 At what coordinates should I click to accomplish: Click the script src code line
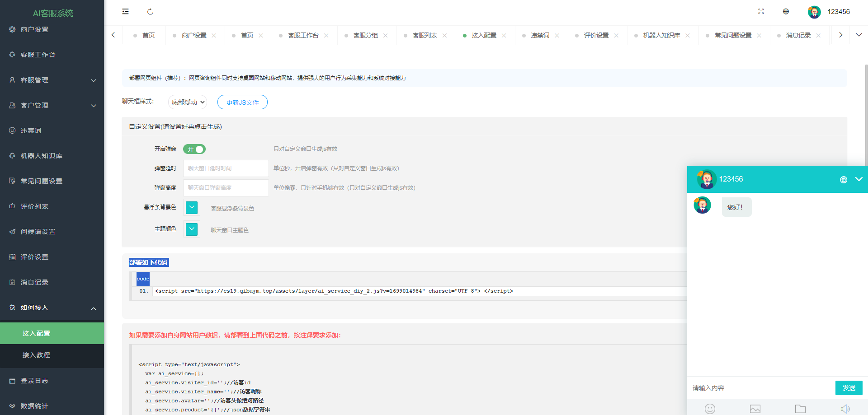[x=334, y=291]
